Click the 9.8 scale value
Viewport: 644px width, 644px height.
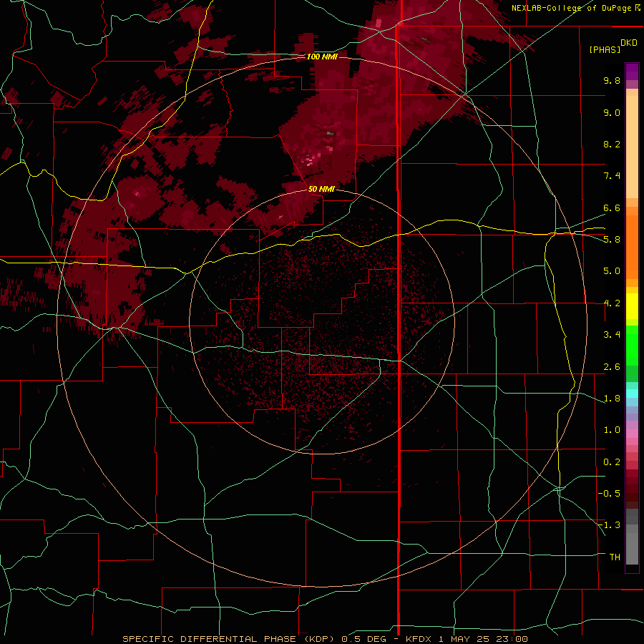click(x=612, y=80)
